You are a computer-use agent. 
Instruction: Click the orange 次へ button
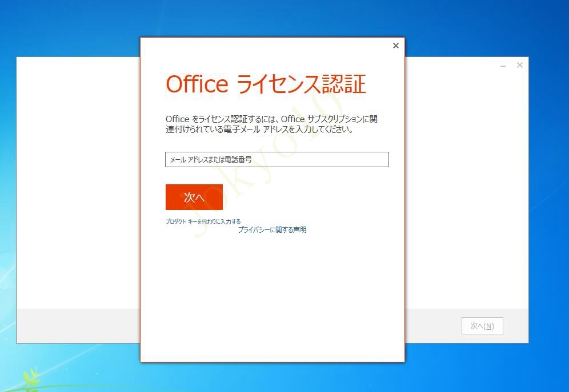194,197
